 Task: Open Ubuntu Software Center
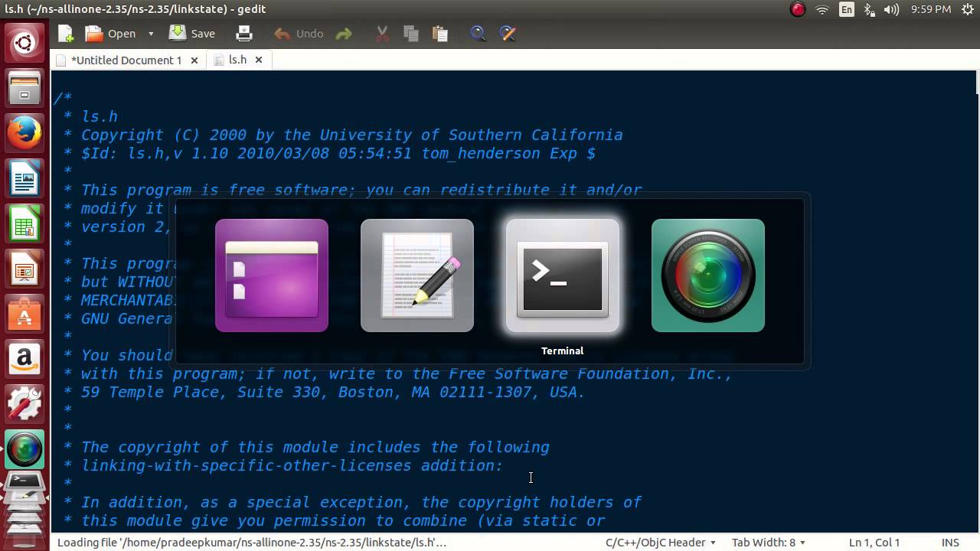point(24,315)
